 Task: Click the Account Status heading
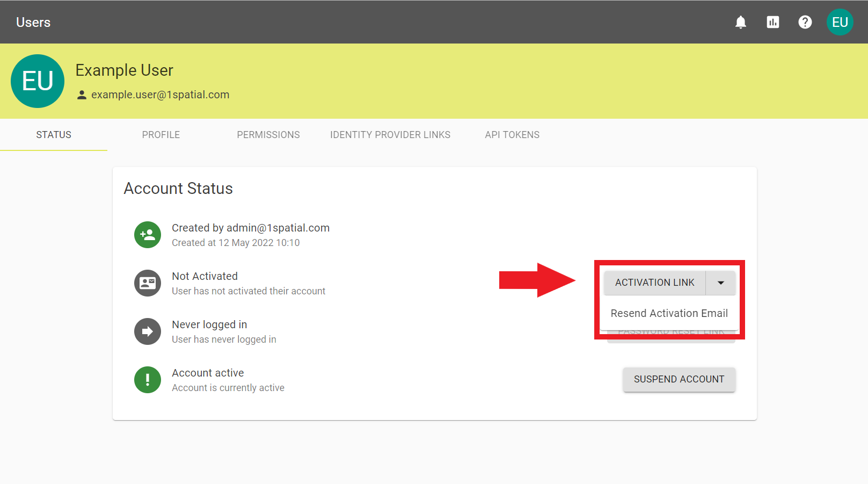coord(178,189)
